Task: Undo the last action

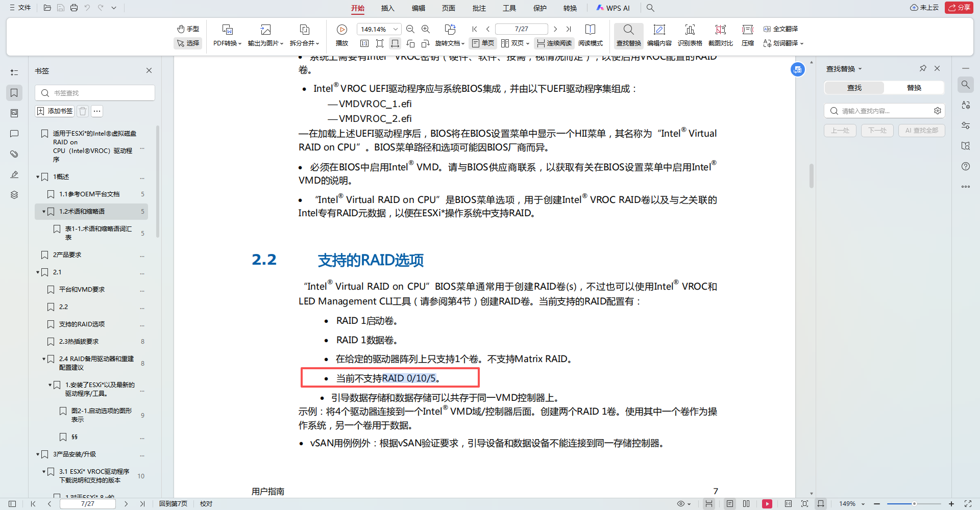Action: click(x=87, y=8)
